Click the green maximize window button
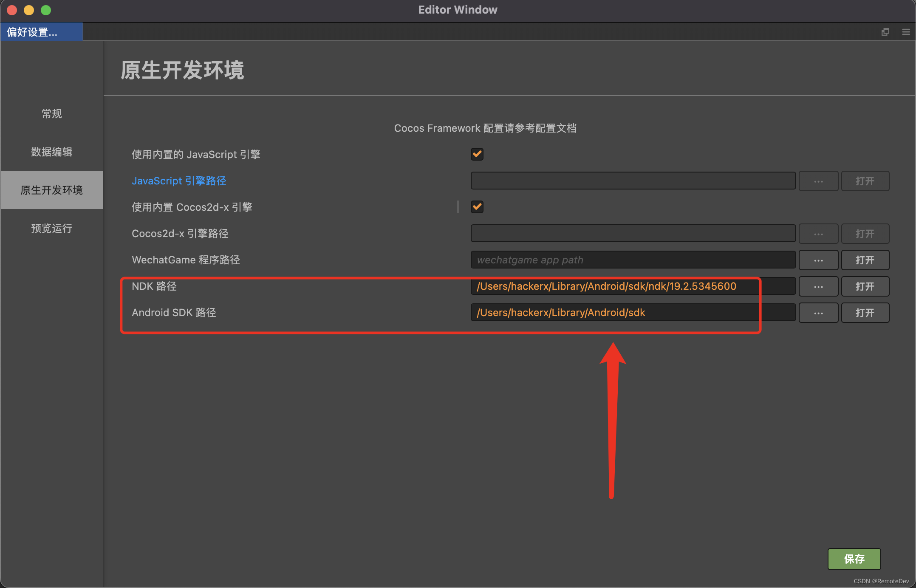 tap(46, 10)
